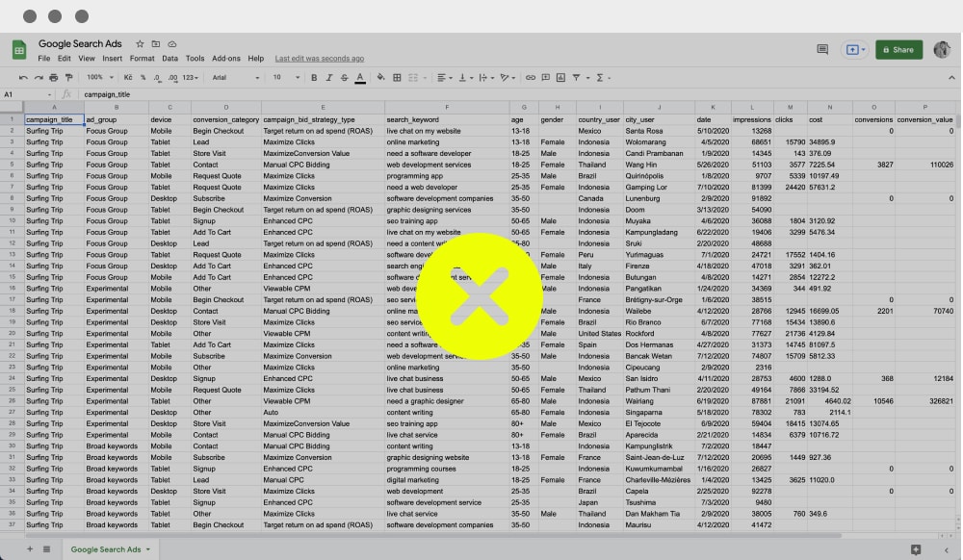This screenshot has width=963, height=560.
Task: Open the Data menu
Action: click(x=170, y=59)
